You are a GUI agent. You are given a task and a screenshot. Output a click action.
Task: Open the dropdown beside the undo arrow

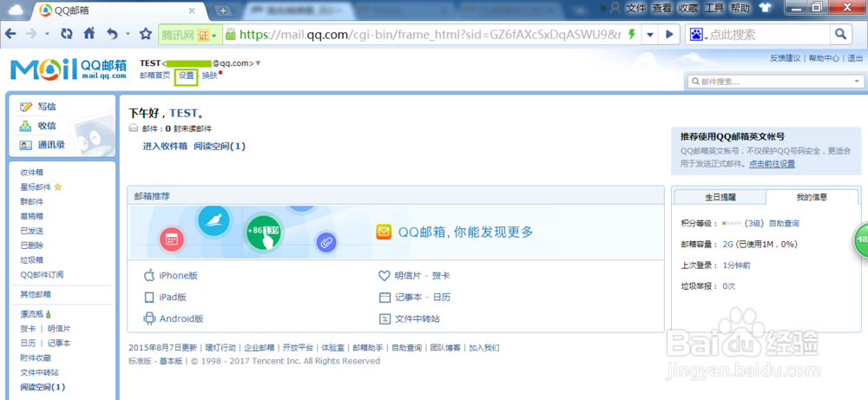128,35
